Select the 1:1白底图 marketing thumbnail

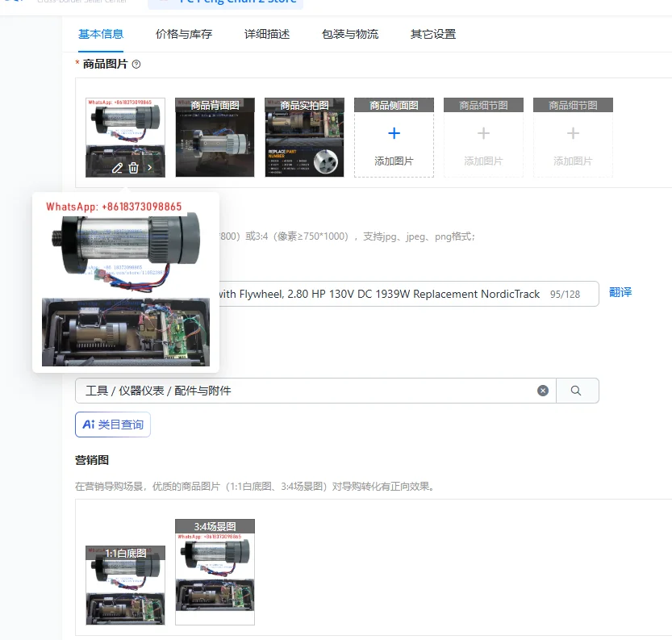coord(125,585)
